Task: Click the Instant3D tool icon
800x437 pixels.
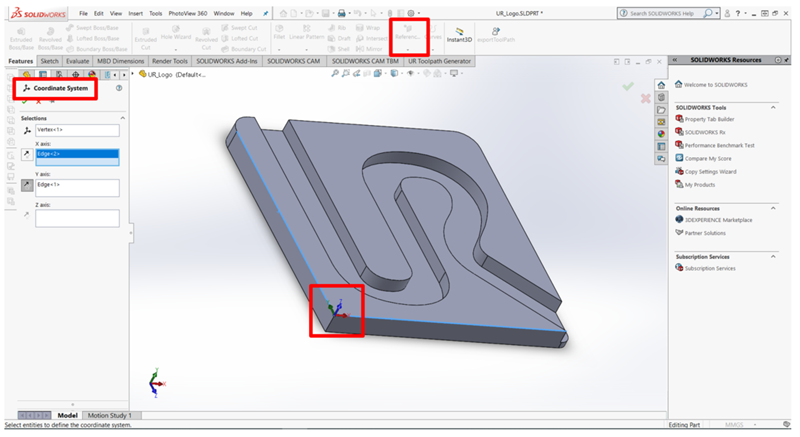Action: [x=459, y=31]
